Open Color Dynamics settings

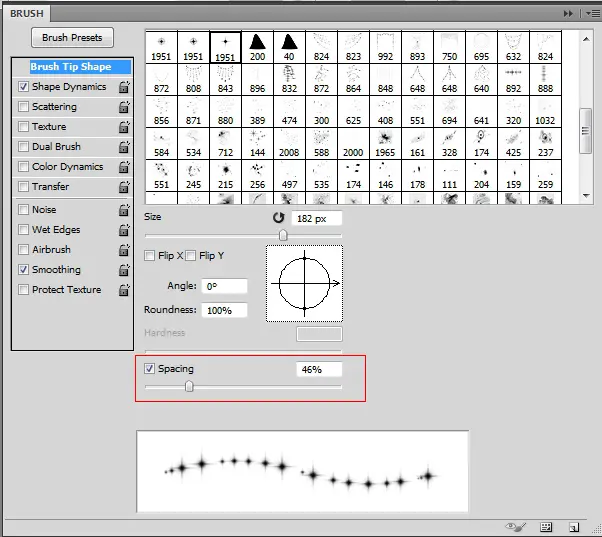pyautogui.click(x=68, y=167)
